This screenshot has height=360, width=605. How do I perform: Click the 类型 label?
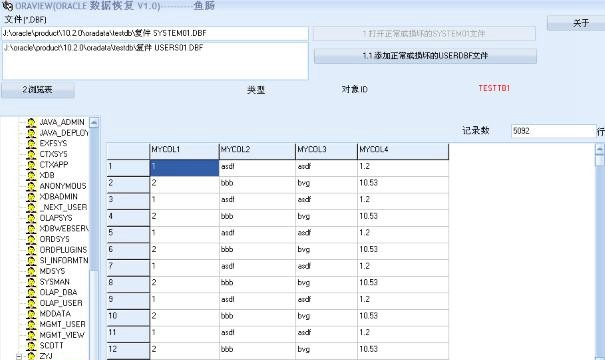256,90
